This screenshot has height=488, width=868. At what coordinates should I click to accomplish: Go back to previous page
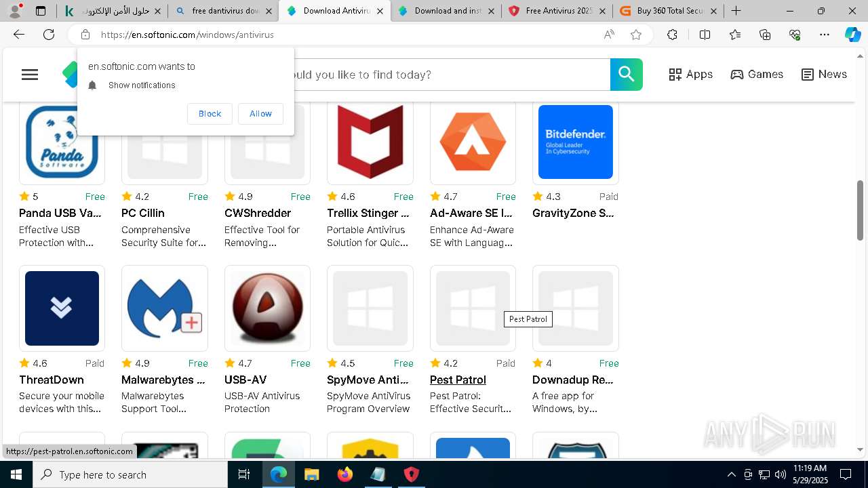tap(19, 35)
